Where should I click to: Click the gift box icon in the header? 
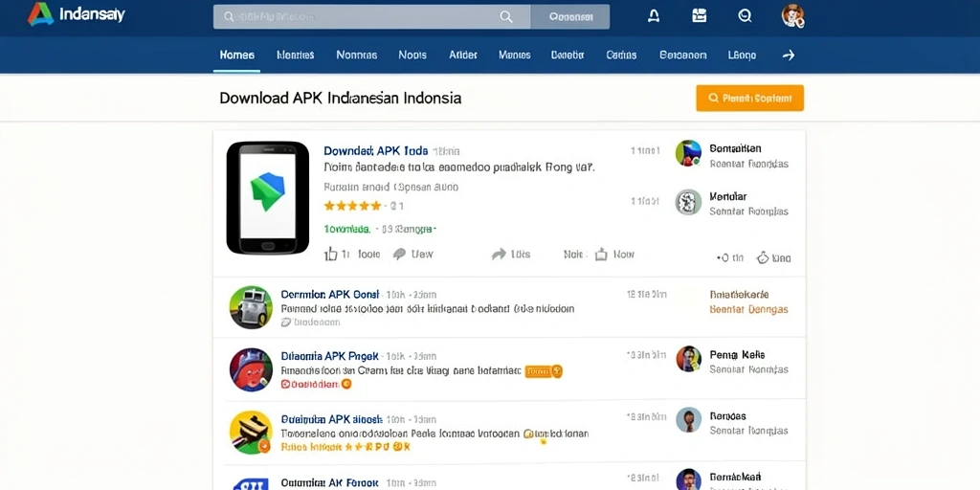pos(700,15)
